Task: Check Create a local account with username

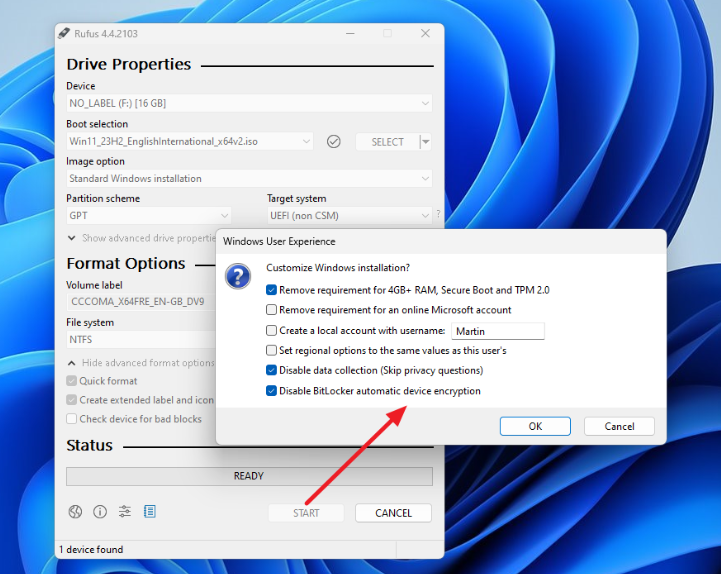Action: coord(271,331)
